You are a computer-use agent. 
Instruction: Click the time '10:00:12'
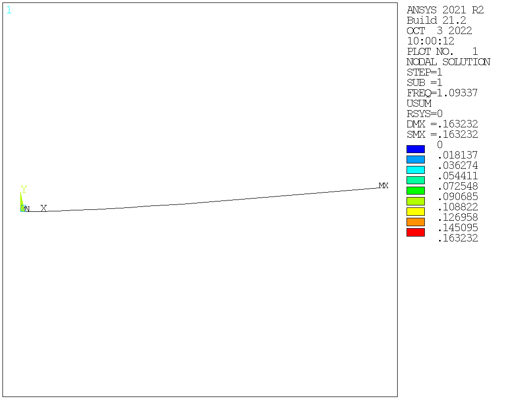[x=431, y=41]
